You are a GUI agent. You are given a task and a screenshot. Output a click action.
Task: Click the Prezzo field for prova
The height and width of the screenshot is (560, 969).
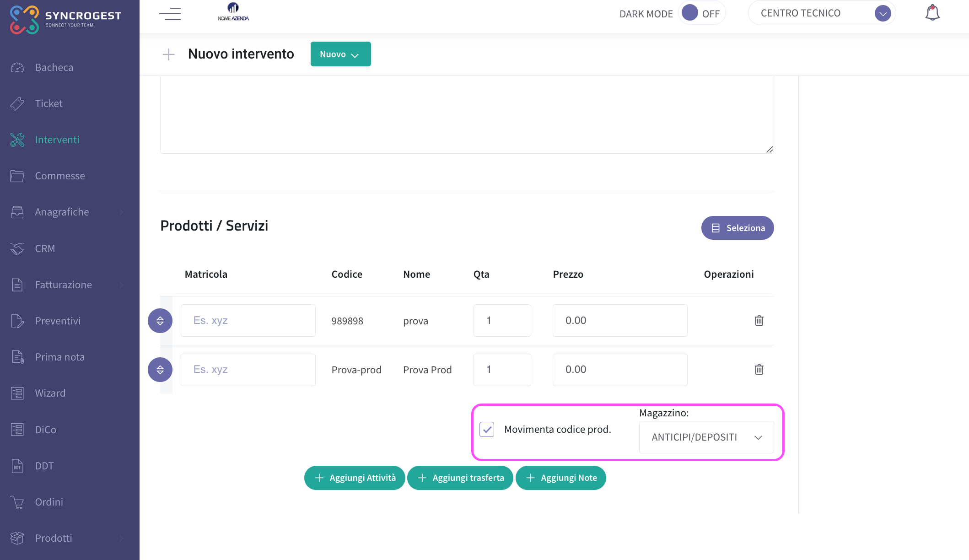coord(620,320)
